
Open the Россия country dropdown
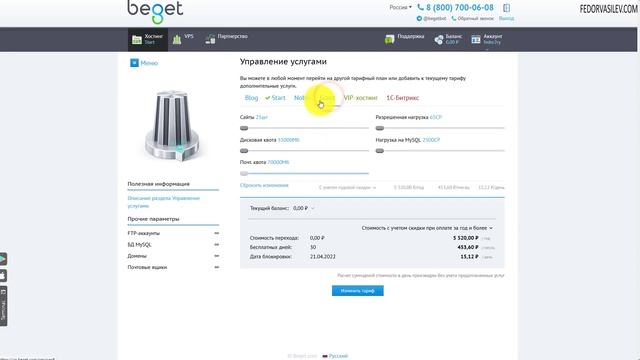(x=400, y=7)
